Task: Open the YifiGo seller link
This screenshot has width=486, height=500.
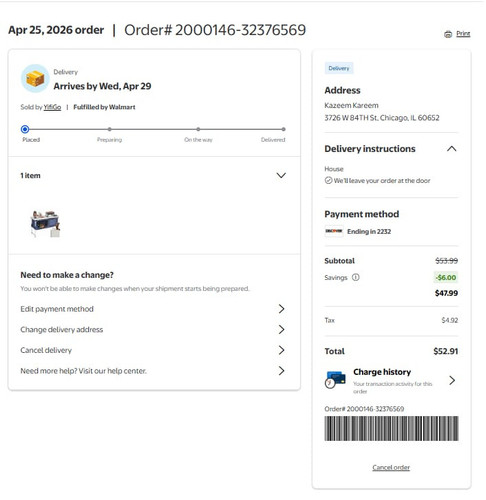Action: 52,107
